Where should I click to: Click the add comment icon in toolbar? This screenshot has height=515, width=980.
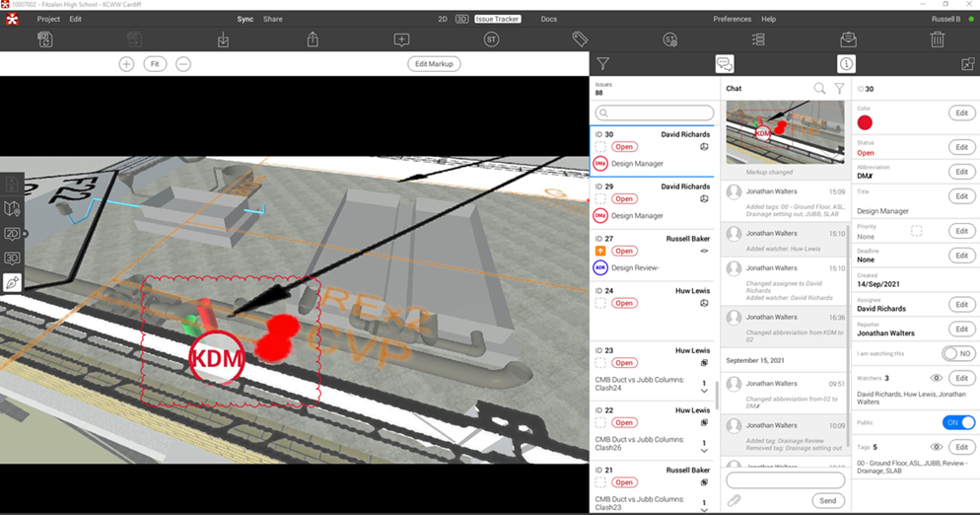point(401,39)
